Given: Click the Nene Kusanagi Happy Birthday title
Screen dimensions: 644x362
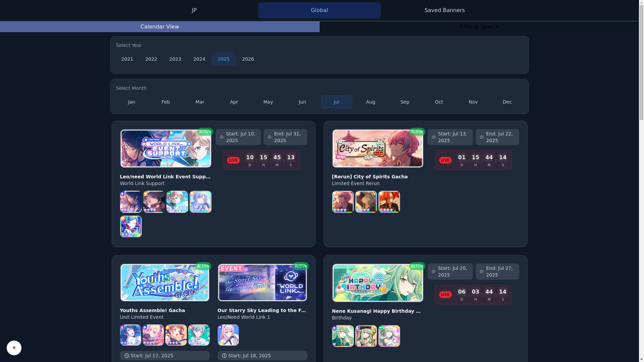Looking at the screenshot, I should pyautogui.click(x=376, y=311).
